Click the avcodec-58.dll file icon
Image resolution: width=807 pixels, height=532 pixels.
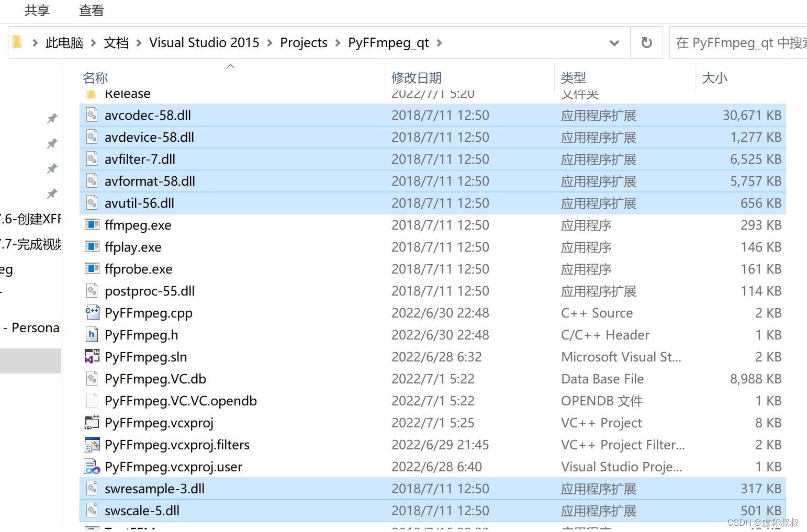pyautogui.click(x=92, y=115)
